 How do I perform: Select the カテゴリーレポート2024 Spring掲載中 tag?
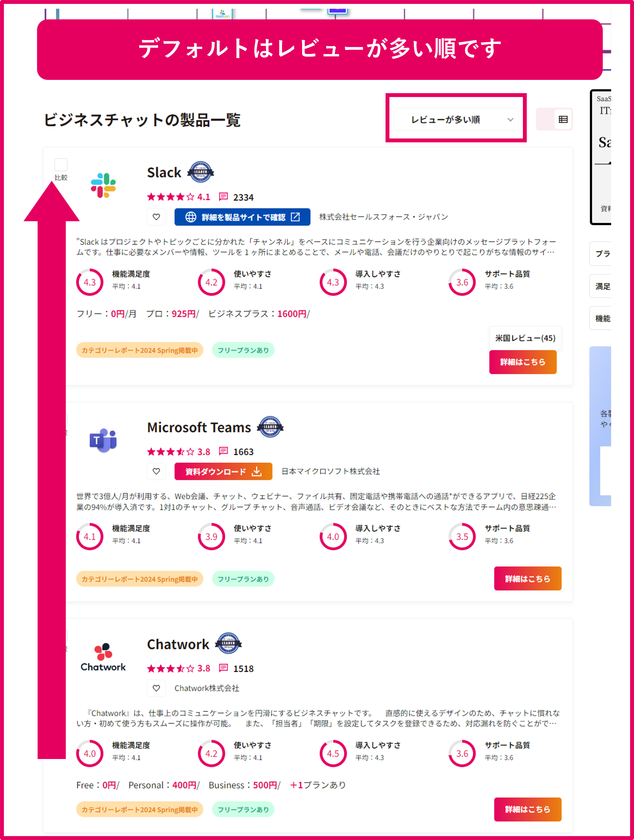(x=140, y=350)
